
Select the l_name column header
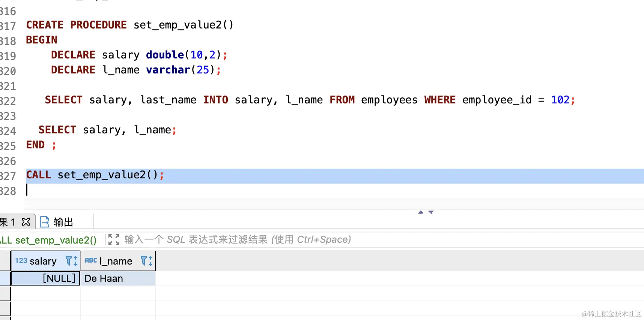pyautogui.click(x=118, y=261)
